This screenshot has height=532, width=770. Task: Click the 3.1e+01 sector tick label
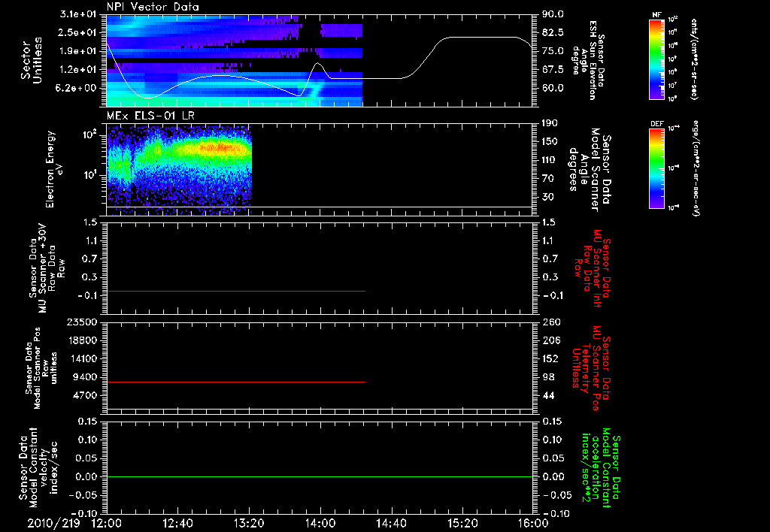tap(77, 14)
